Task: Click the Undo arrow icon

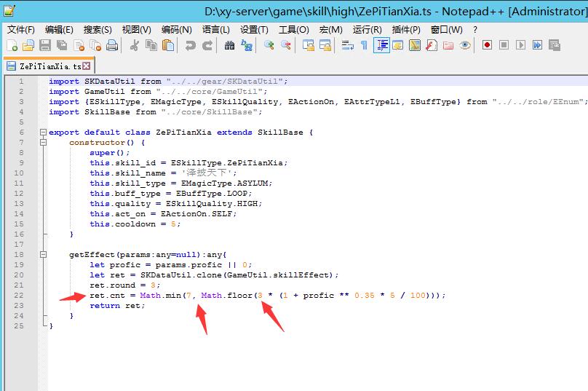Action: [x=190, y=45]
